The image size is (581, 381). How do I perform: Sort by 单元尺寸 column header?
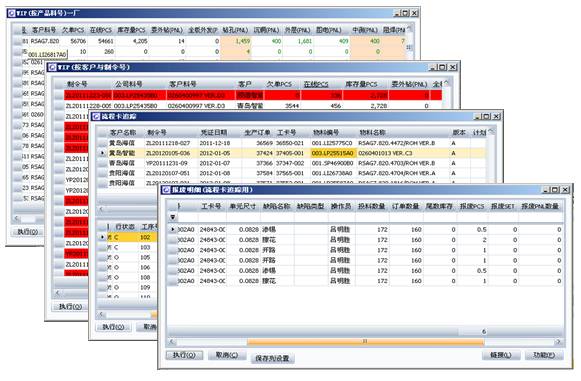pos(242,206)
